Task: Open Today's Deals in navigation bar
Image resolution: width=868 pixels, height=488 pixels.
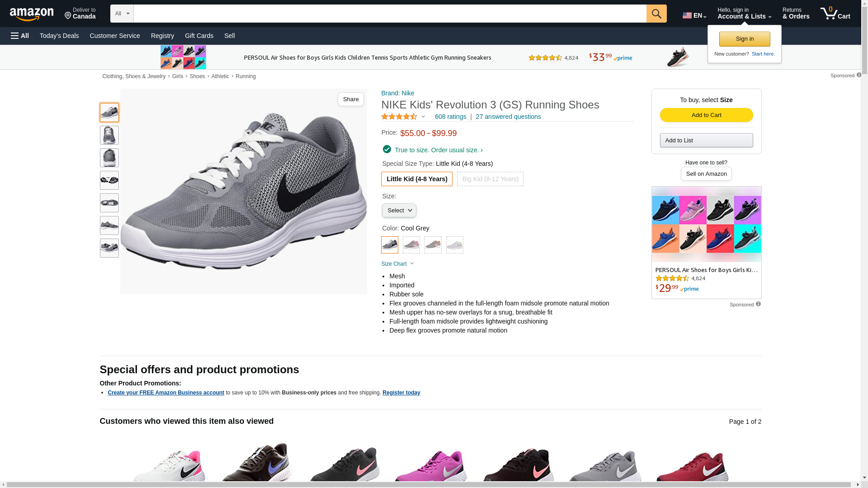Action: pyautogui.click(x=59, y=36)
